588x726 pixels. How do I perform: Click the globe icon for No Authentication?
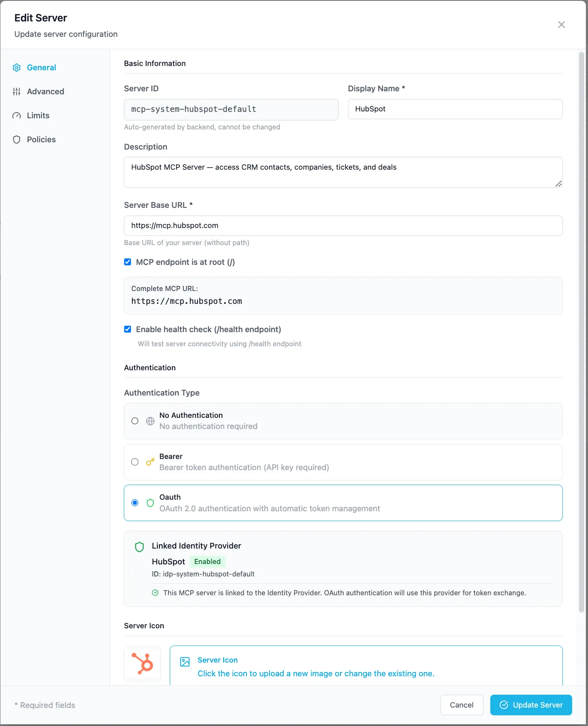point(150,421)
